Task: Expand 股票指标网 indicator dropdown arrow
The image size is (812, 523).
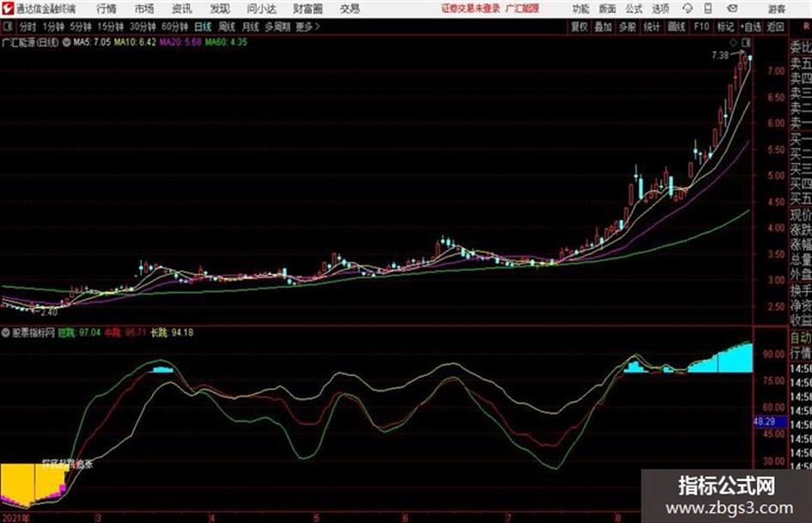Action: (x=6, y=333)
